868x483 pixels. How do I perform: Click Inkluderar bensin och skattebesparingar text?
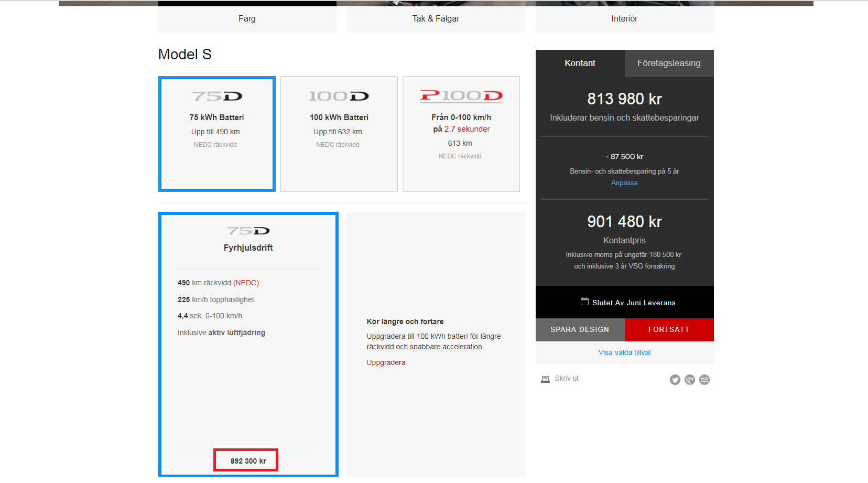pos(624,118)
